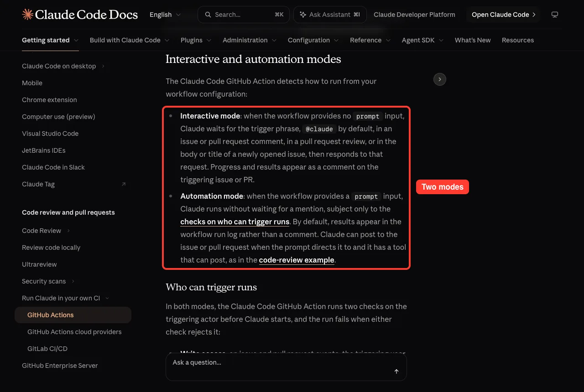
Task: Click the 'Interactive and automation modes' heading
Action: 253,59
